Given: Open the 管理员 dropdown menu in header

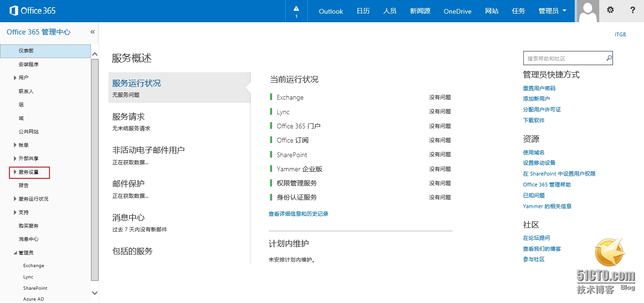Looking at the screenshot, I should coord(553,11).
